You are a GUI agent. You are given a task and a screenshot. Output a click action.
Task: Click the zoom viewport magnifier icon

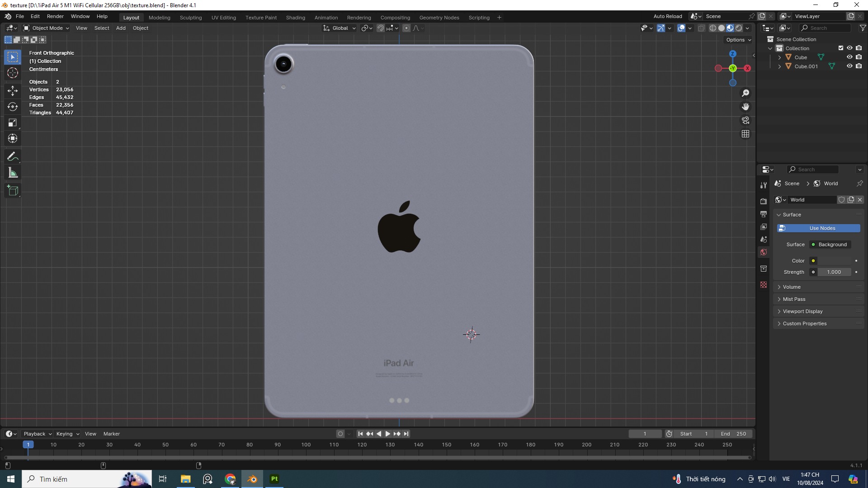(745, 93)
